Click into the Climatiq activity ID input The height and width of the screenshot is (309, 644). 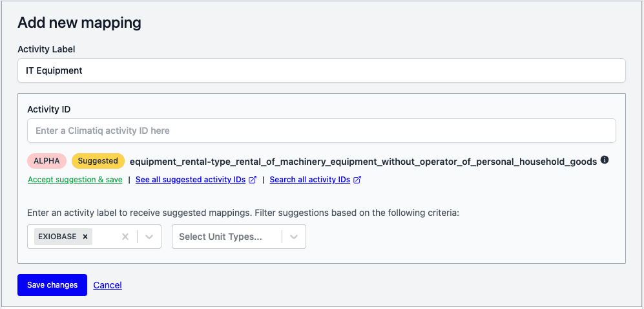point(321,131)
